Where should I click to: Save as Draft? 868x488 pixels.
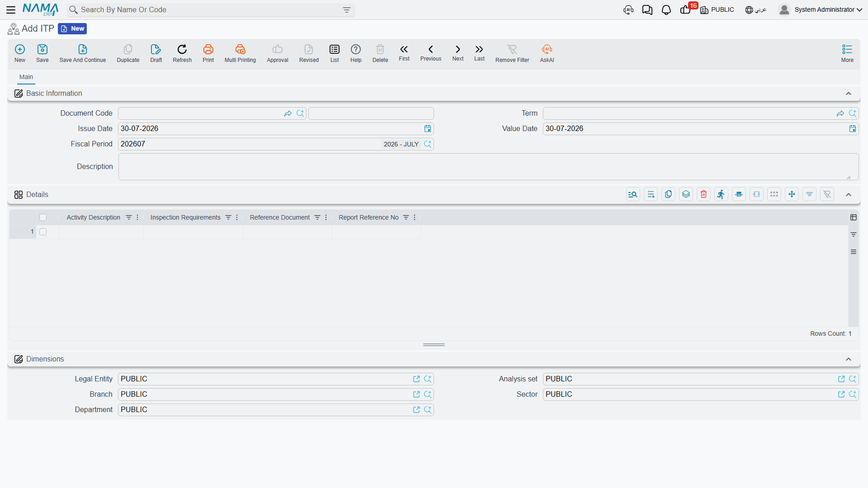tap(156, 53)
